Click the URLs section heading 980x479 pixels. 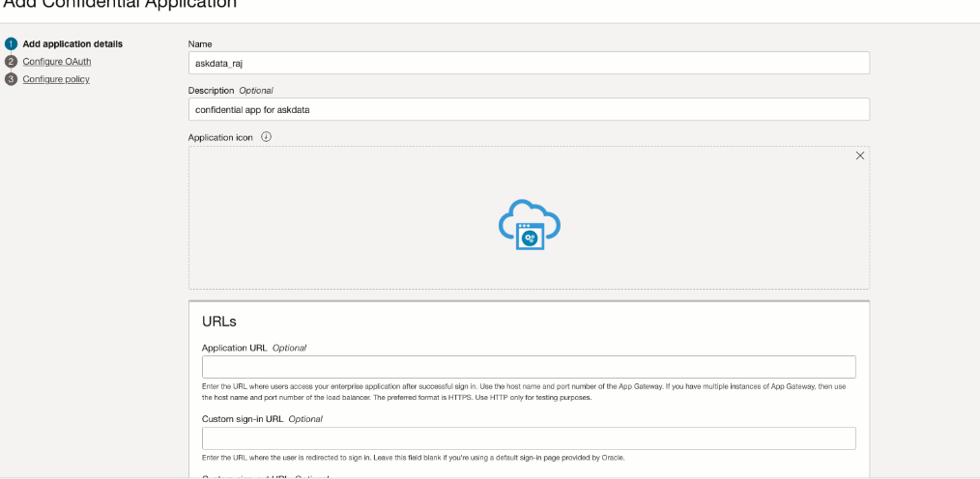219,322
